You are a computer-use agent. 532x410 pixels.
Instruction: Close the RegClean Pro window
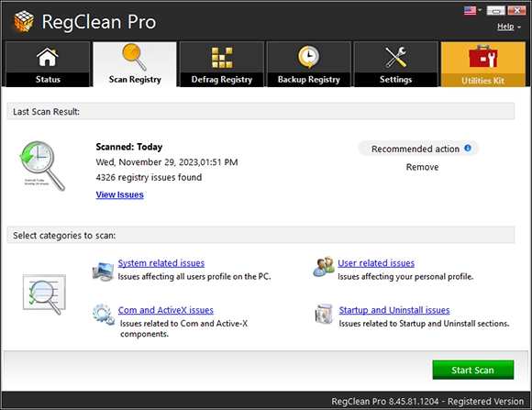pyautogui.click(x=516, y=10)
